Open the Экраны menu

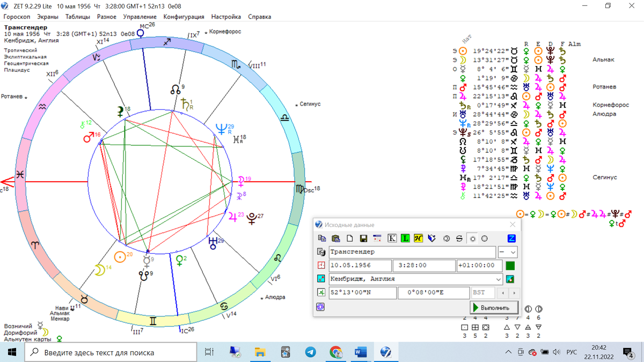[48, 17]
